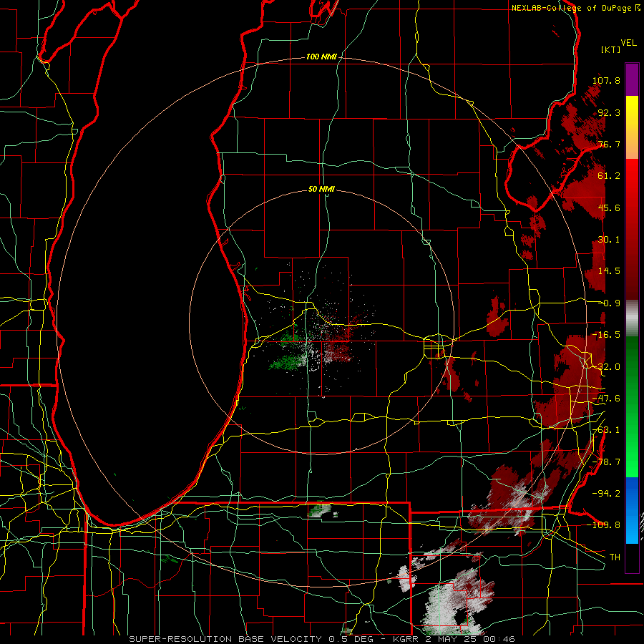Image resolution: width=644 pixels, height=644 pixels.
Task: Pick the black TH segment of color bar
Action: coord(632,557)
